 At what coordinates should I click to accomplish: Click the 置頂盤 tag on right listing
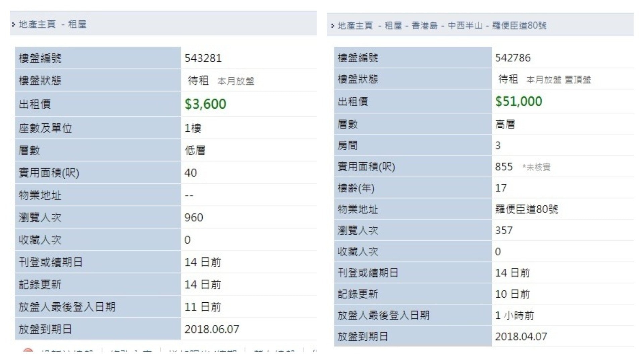pos(578,80)
